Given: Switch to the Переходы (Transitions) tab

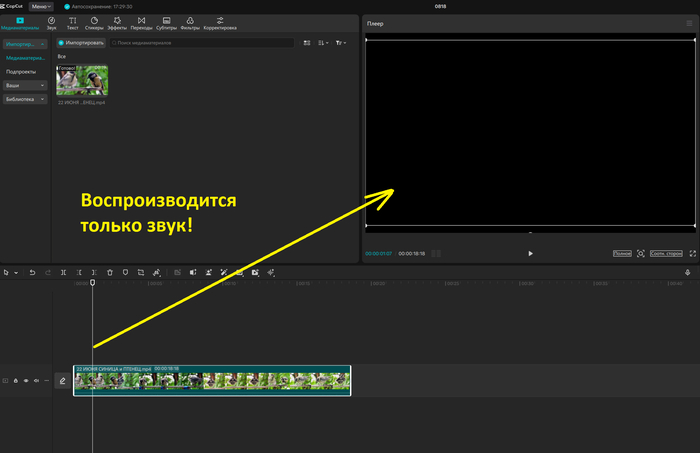Looking at the screenshot, I should [141, 22].
